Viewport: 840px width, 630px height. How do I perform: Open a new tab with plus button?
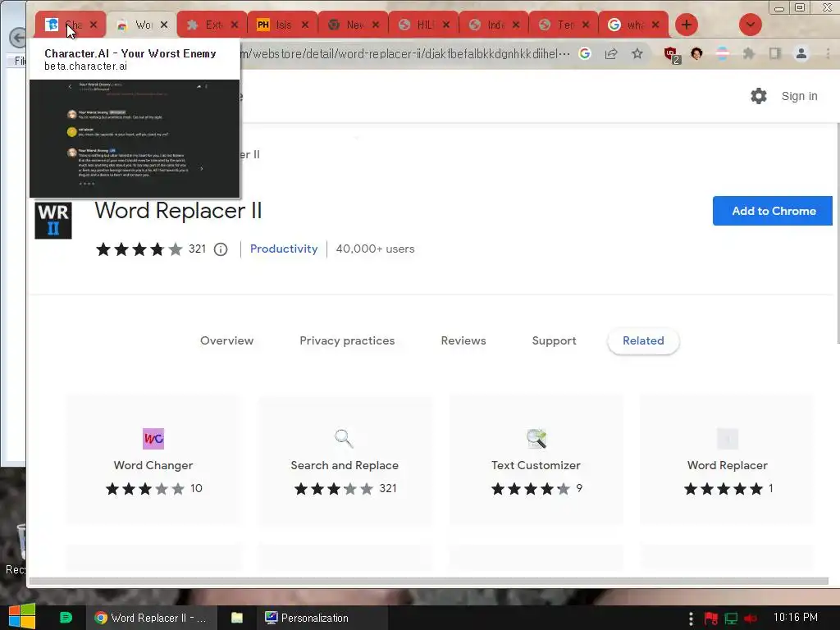687,25
